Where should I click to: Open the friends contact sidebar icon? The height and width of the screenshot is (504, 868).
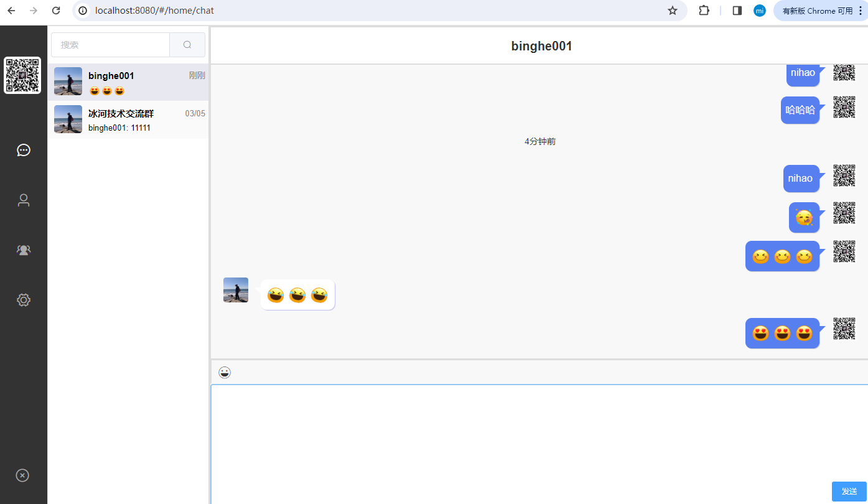pos(24,200)
